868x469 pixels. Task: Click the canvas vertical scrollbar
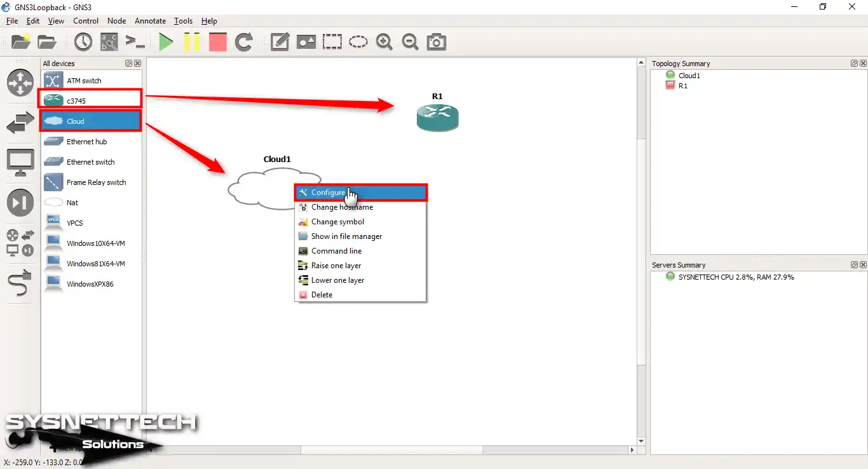click(x=641, y=251)
